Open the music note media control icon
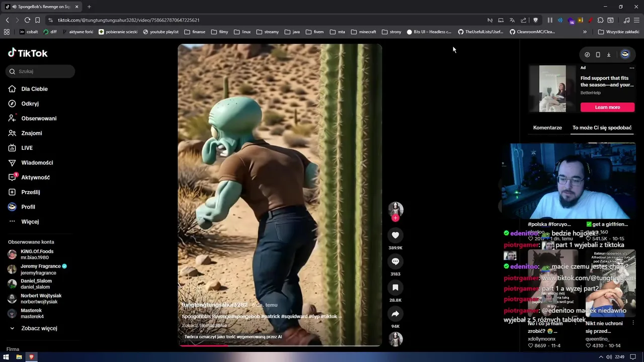The width and height of the screenshot is (644, 362). pyautogui.click(x=626, y=20)
